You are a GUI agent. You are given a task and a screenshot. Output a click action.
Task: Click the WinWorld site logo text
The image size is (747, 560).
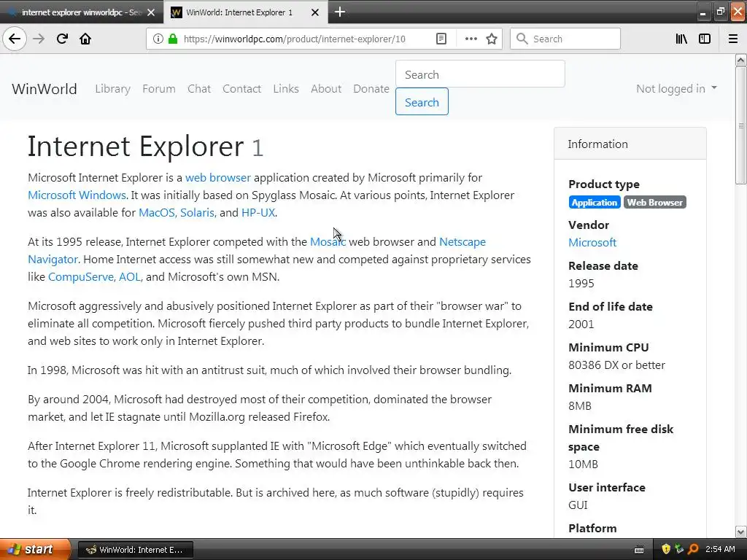[44, 88]
